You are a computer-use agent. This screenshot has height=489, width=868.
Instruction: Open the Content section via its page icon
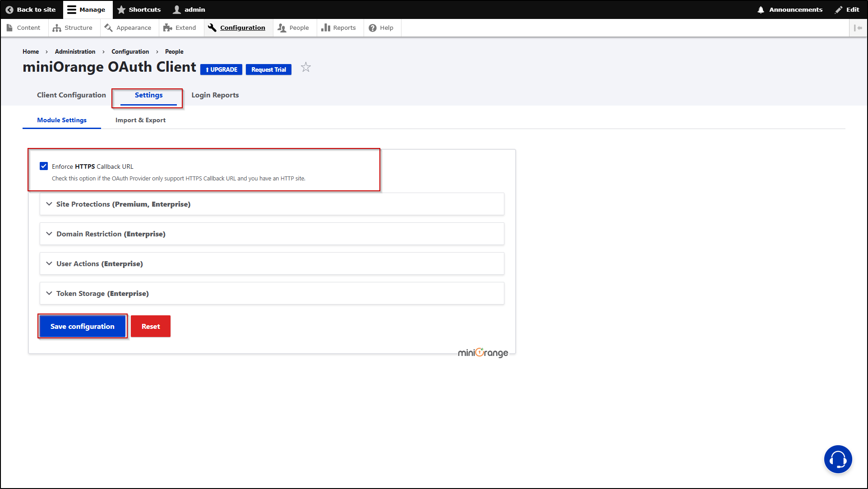(10, 28)
